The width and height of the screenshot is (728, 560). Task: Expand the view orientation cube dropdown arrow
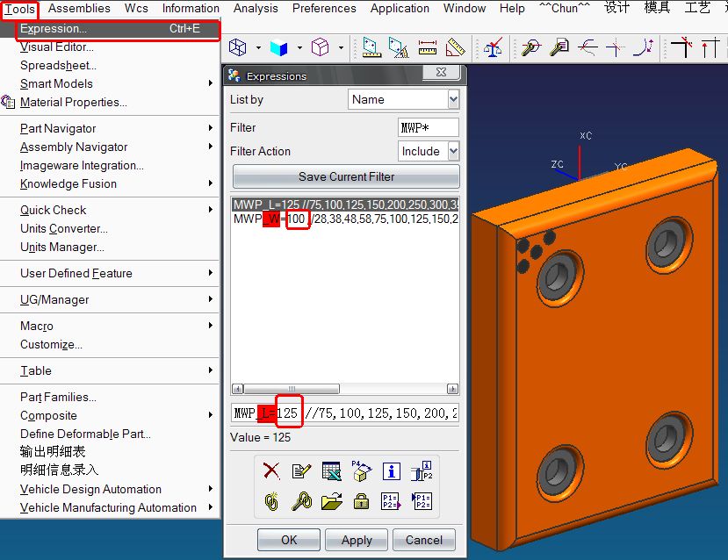tap(341, 47)
